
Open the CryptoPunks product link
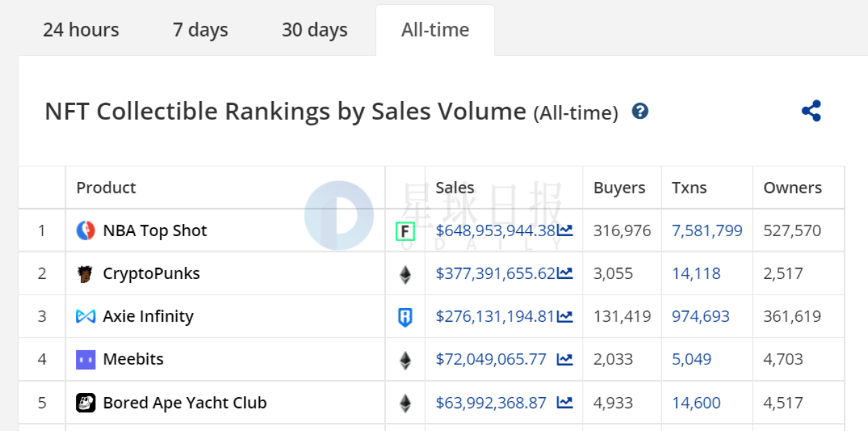[x=151, y=274]
